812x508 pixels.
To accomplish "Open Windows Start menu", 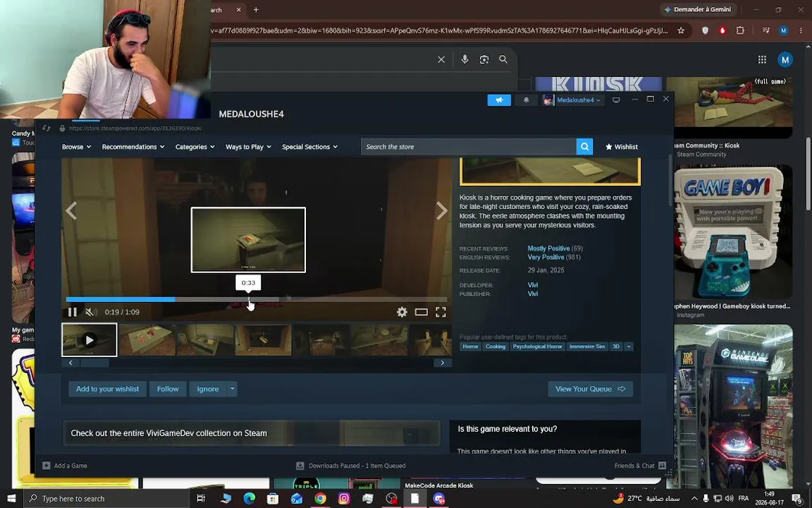I will tap(11, 498).
